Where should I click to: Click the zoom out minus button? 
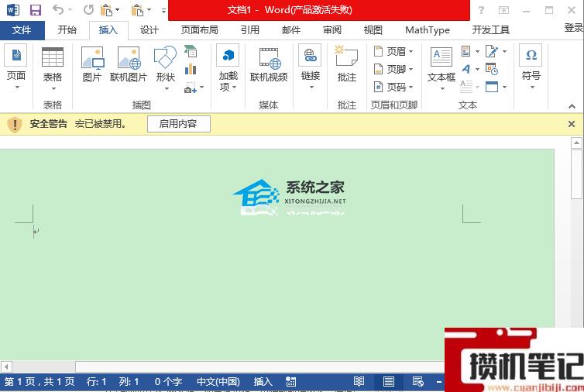pos(438,382)
